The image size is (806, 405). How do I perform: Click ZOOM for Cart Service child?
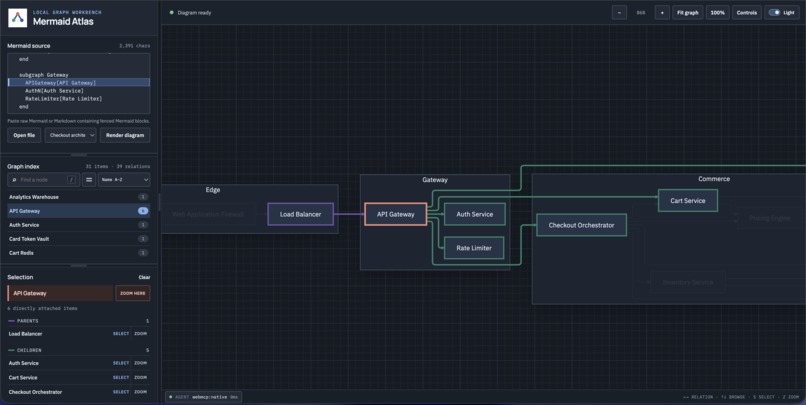[x=140, y=378]
